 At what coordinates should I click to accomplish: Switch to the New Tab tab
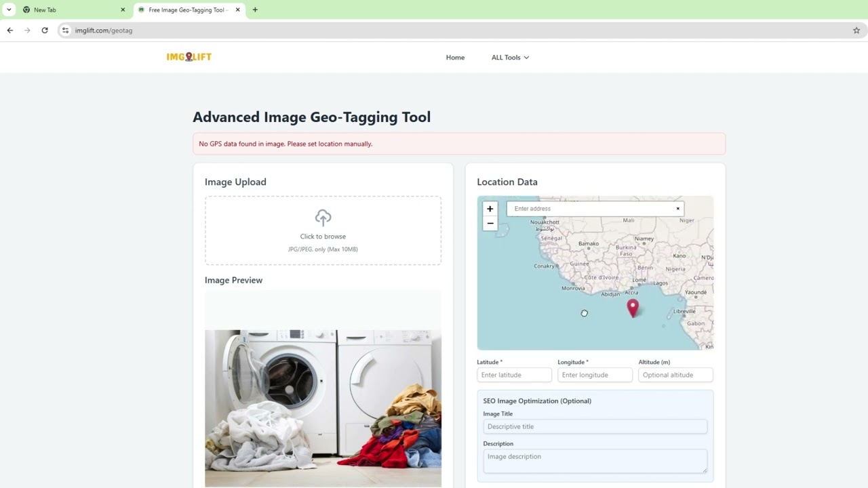pyautogui.click(x=75, y=10)
